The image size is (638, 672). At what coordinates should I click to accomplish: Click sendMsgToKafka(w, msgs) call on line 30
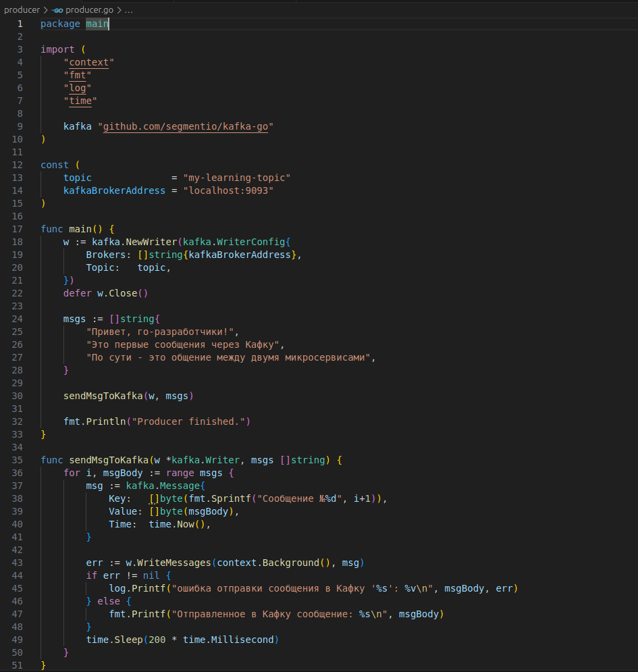point(128,396)
